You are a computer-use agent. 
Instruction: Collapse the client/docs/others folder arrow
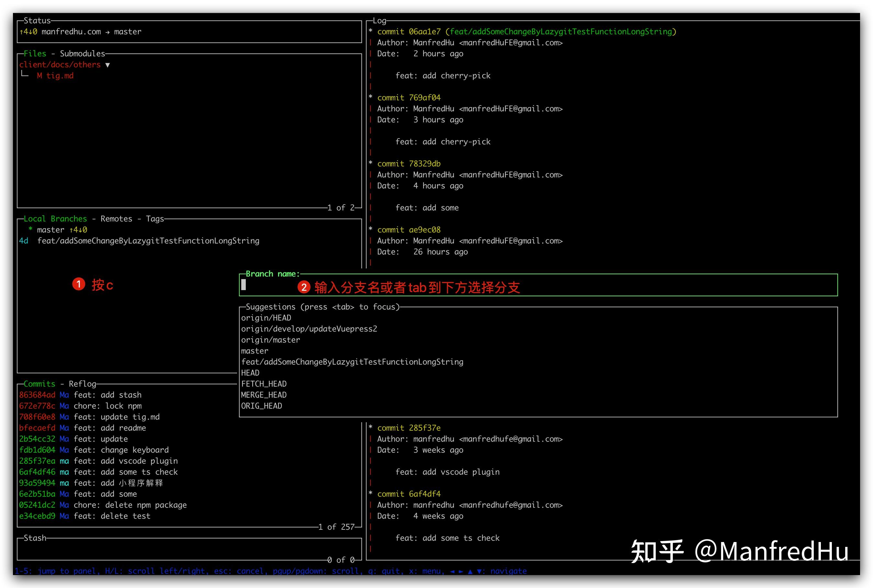pos(108,65)
